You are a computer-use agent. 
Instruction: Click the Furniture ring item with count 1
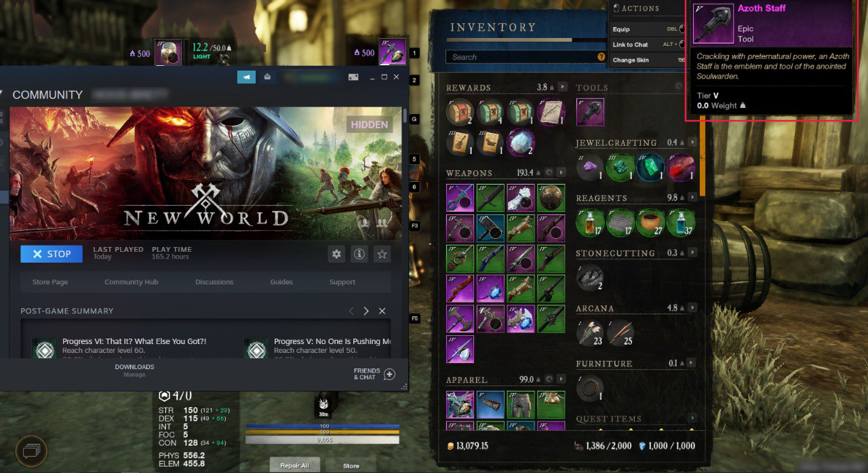(590, 388)
